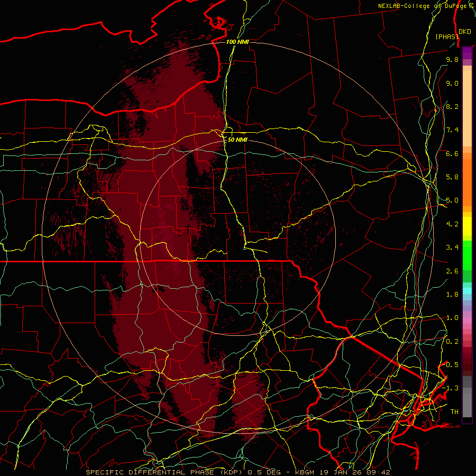Click the [PHAS] unit label
This screenshot has height=476, width=476.
pos(447,36)
